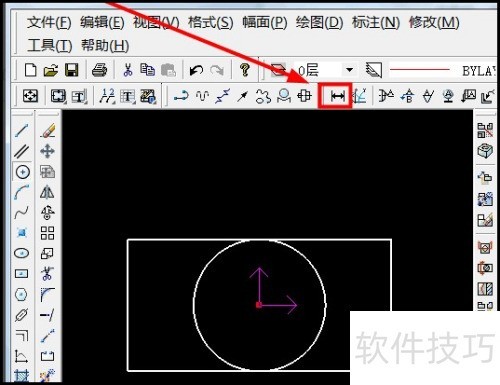The height and width of the screenshot is (385, 500).
Task: Click the colorful grid library icon
Action: pos(148,97)
